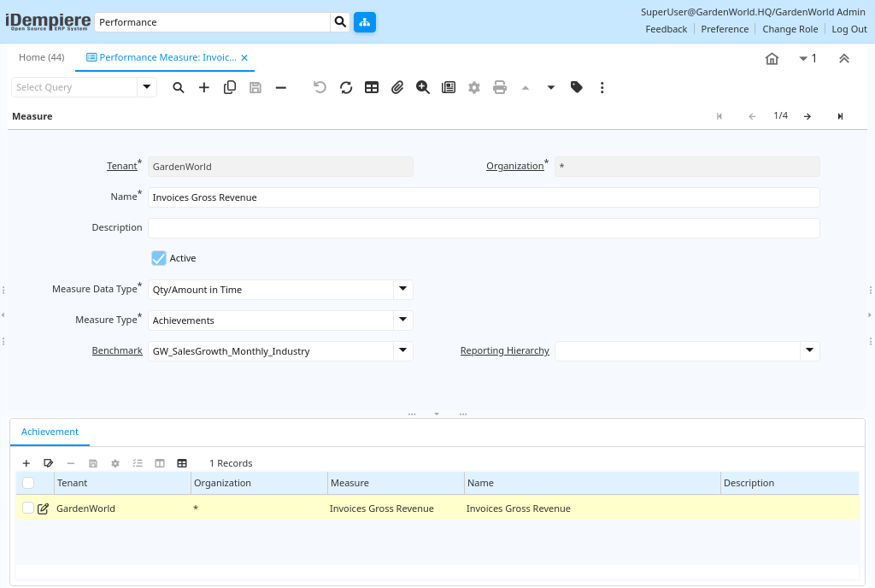
Task: Tag the record with the label icon
Action: pos(577,86)
